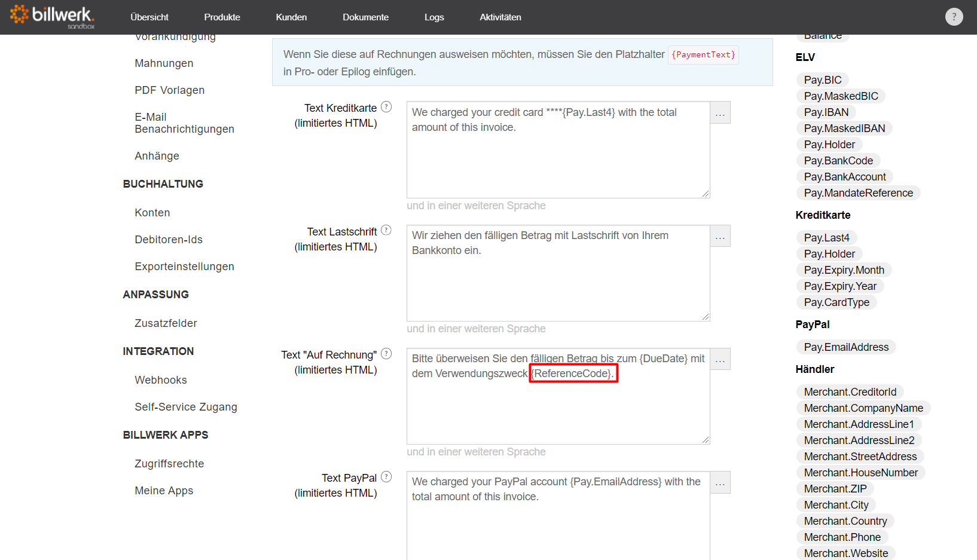
Task: Insert the Merchant.City placeholder tag
Action: (836, 505)
